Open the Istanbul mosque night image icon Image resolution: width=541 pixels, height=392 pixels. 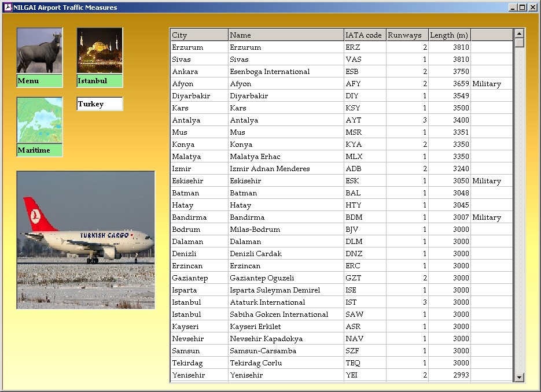pyautogui.click(x=100, y=51)
